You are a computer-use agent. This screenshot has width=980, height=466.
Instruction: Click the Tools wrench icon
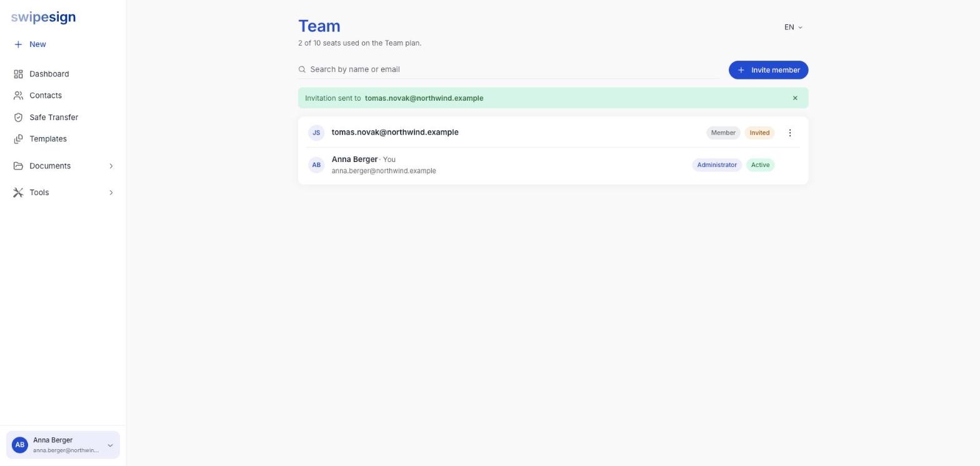point(18,193)
